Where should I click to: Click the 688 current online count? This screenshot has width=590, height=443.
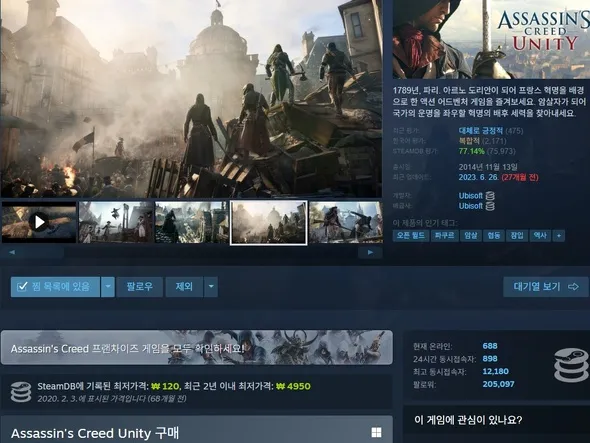(490, 346)
